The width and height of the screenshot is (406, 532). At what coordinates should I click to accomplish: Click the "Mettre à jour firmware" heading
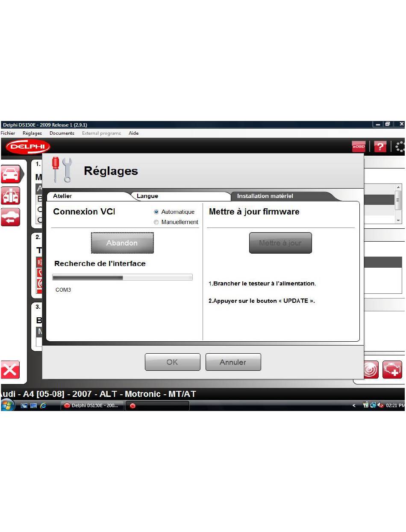(x=254, y=212)
